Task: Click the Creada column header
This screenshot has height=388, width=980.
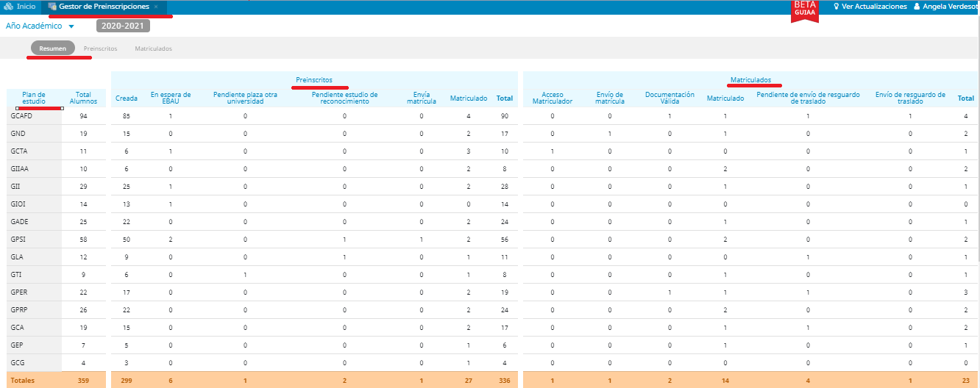Action: [127, 98]
